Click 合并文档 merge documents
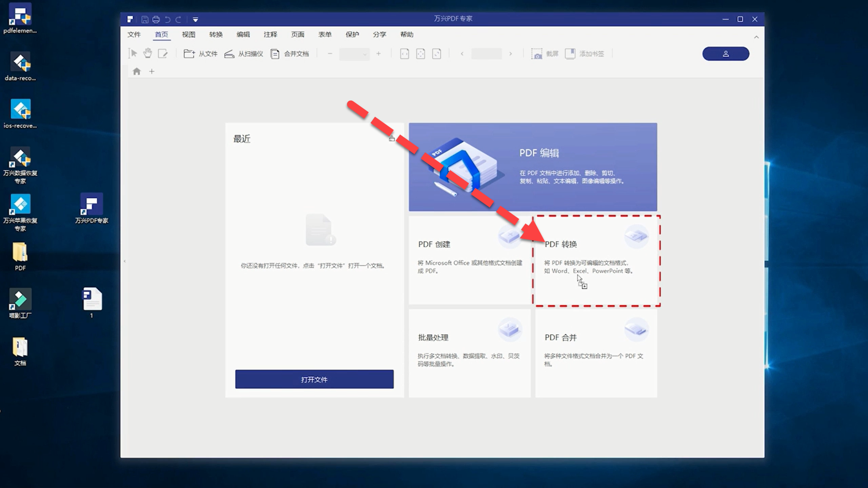This screenshot has height=488, width=868. [x=289, y=54]
